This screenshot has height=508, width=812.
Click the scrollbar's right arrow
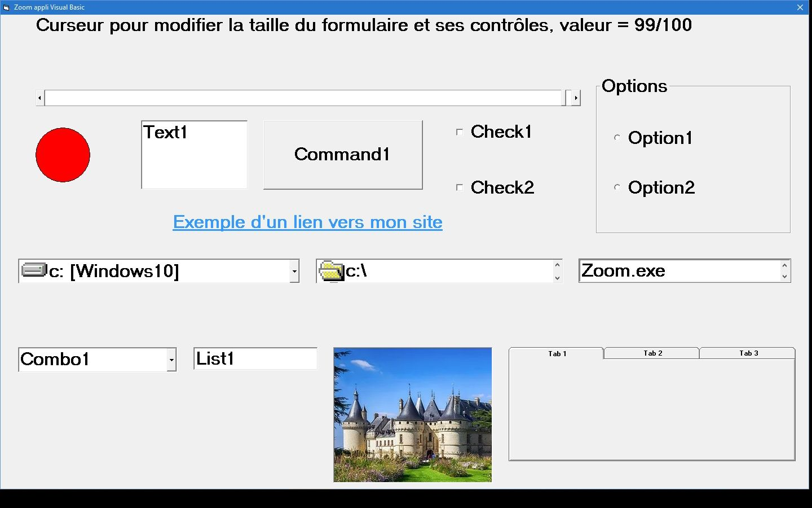point(576,98)
